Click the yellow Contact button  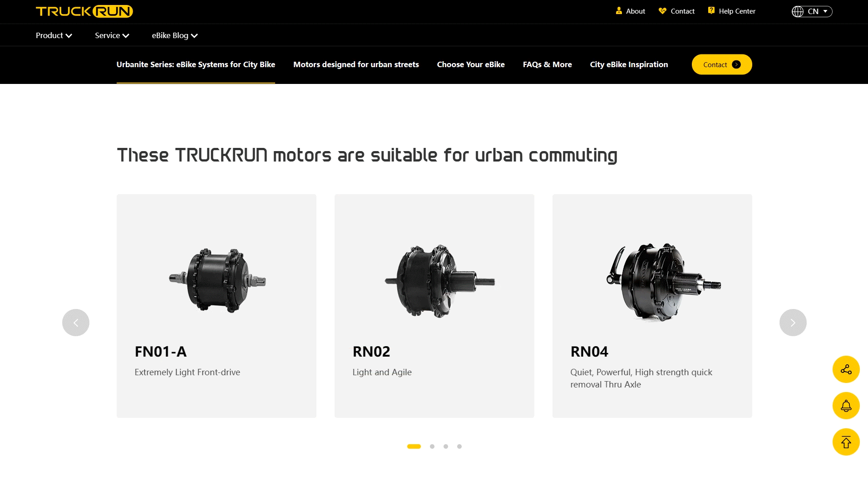pos(721,64)
